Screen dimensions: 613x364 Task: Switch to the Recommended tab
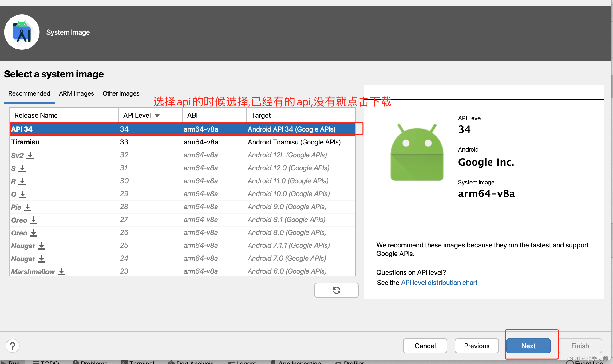[x=29, y=93]
